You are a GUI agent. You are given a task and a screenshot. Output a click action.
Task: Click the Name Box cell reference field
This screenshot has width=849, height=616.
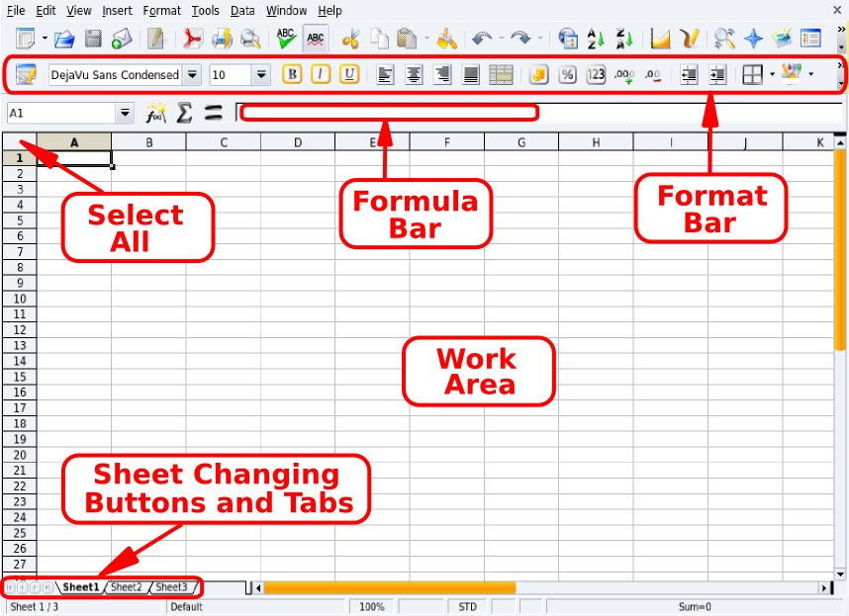click(59, 113)
